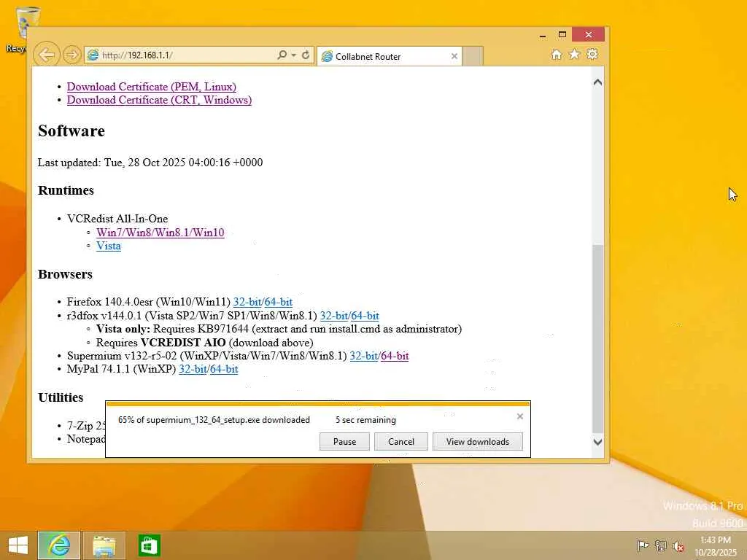
Task: Go back using the browser back arrow
Action: point(46,55)
